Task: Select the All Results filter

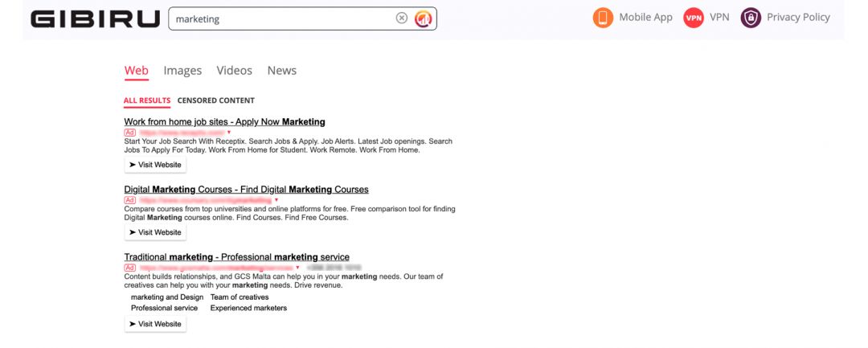Action: [147, 100]
